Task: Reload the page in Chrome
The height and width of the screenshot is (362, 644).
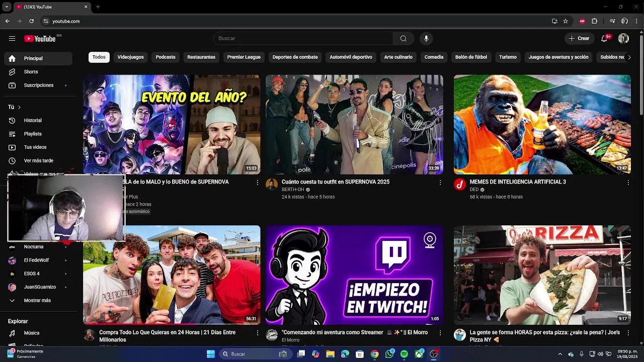Action: click(31, 21)
